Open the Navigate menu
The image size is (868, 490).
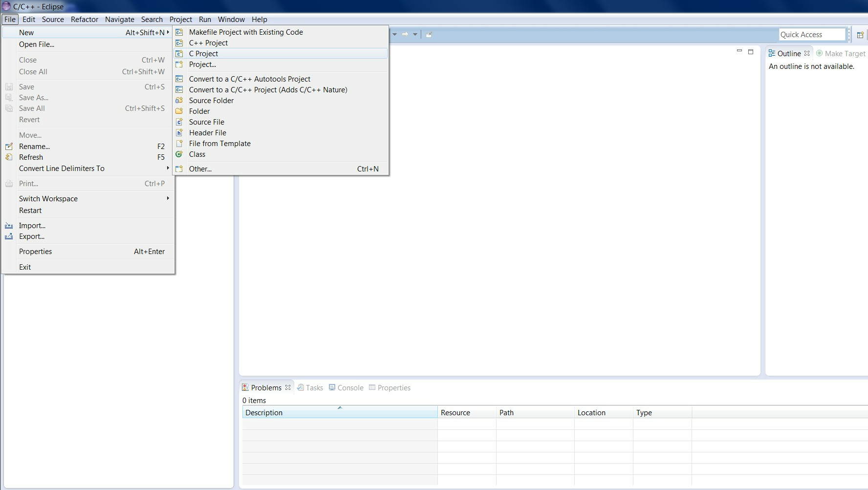pyautogui.click(x=120, y=19)
